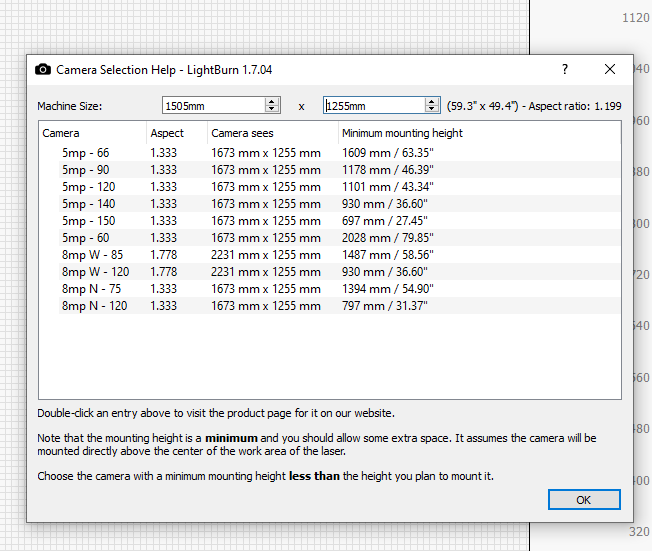Click the 797 mm / 31.37" height value
The width and height of the screenshot is (652, 551).
click(x=385, y=306)
